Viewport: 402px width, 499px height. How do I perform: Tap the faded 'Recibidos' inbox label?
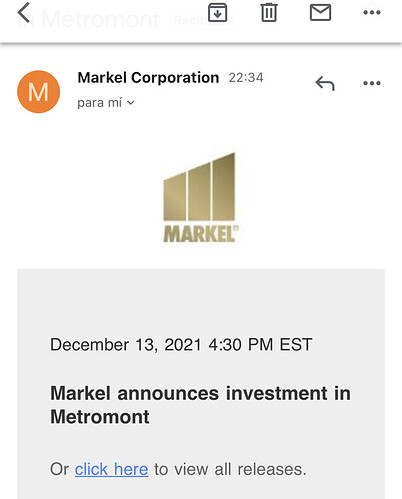203,21
